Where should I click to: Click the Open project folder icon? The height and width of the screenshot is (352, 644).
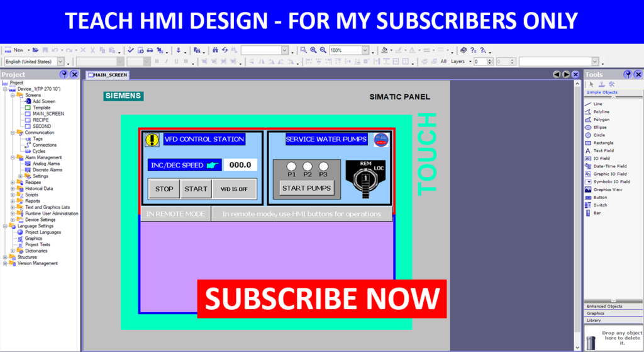36,50
